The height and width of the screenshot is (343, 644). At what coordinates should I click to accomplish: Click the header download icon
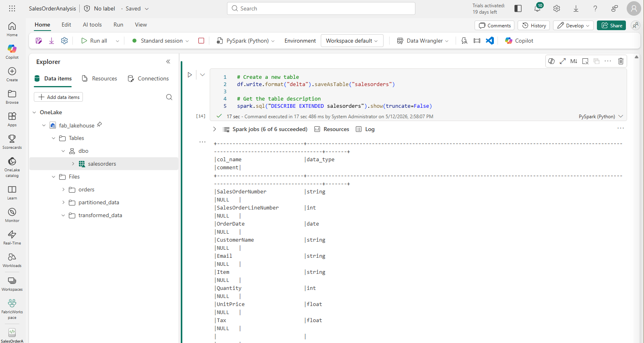(x=576, y=8)
